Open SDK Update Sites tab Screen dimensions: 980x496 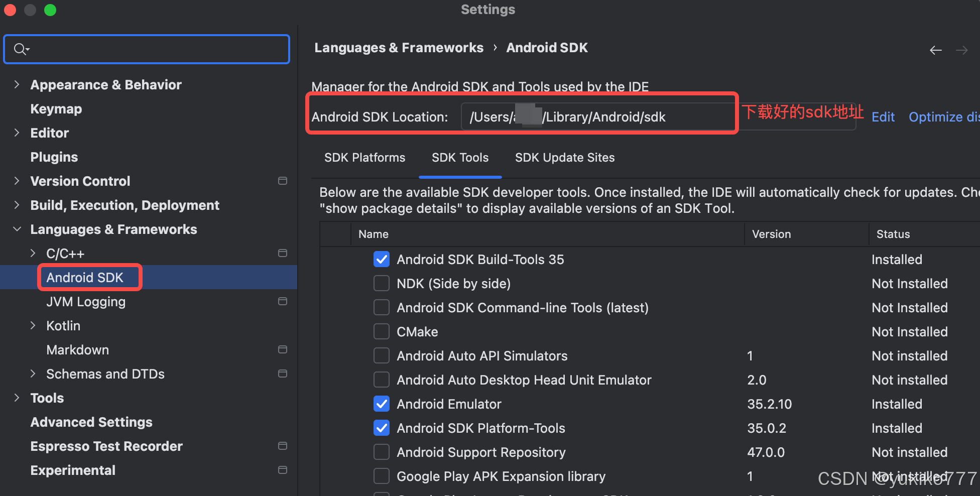(x=565, y=158)
